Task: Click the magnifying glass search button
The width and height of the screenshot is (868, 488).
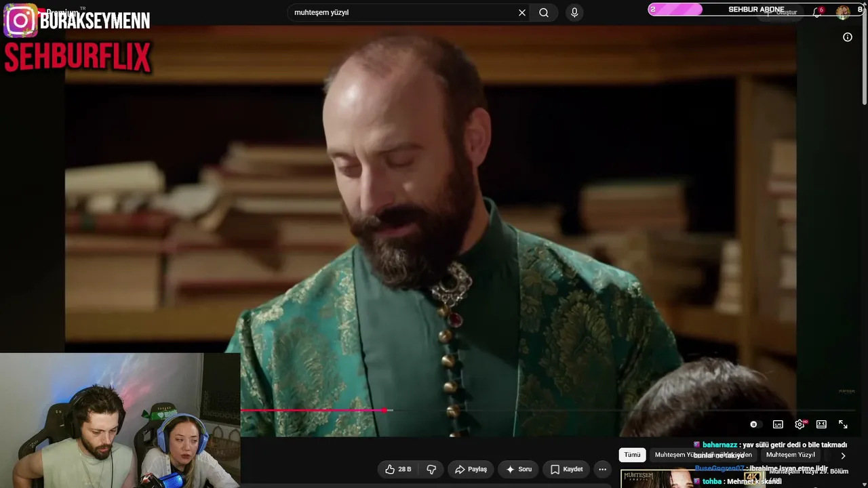Action: pos(544,12)
